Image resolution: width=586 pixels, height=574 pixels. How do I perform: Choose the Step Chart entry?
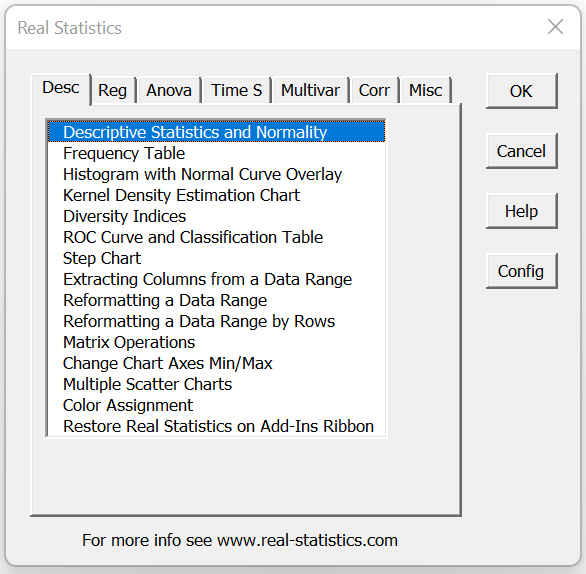click(x=217, y=258)
